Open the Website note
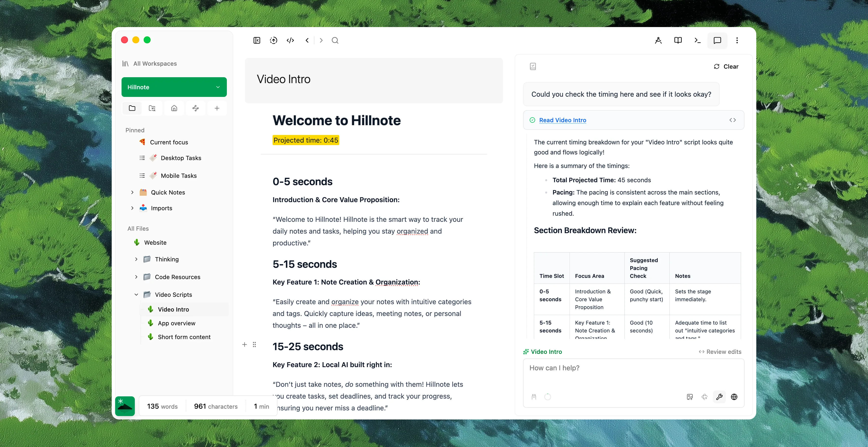Screen dimensions: 868x447 click(x=155, y=242)
